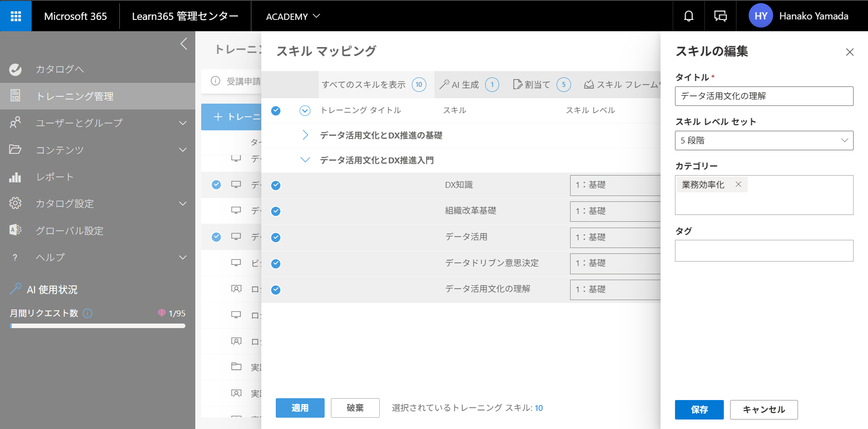The height and width of the screenshot is (429, 868).
Task: Expand ヘルプ submenu chevron
Action: pyautogui.click(x=183, y=257)
